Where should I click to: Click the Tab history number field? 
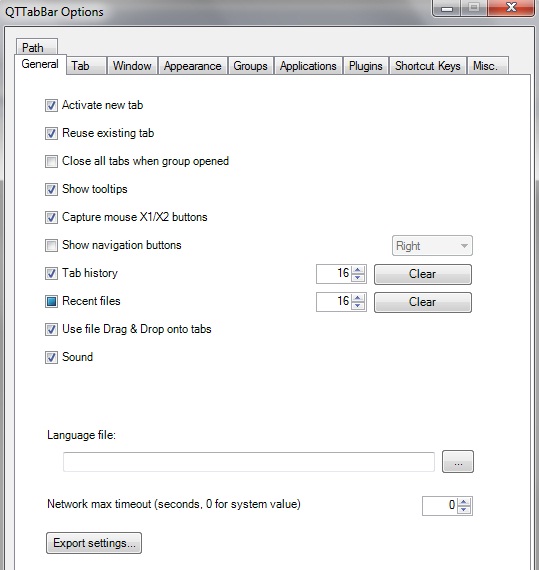pos(334,274)
